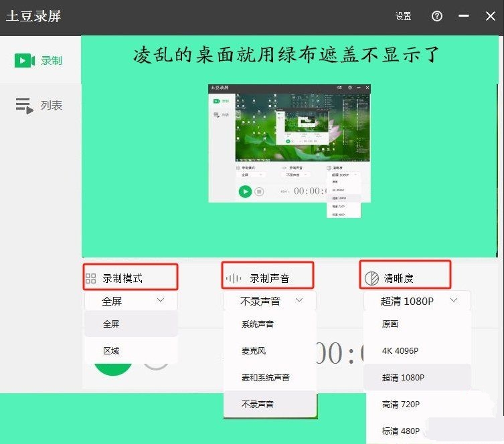The image size is (504, 444).
Task: Expand the 不录声音 audio source dropdown
Action: [270, 301]
